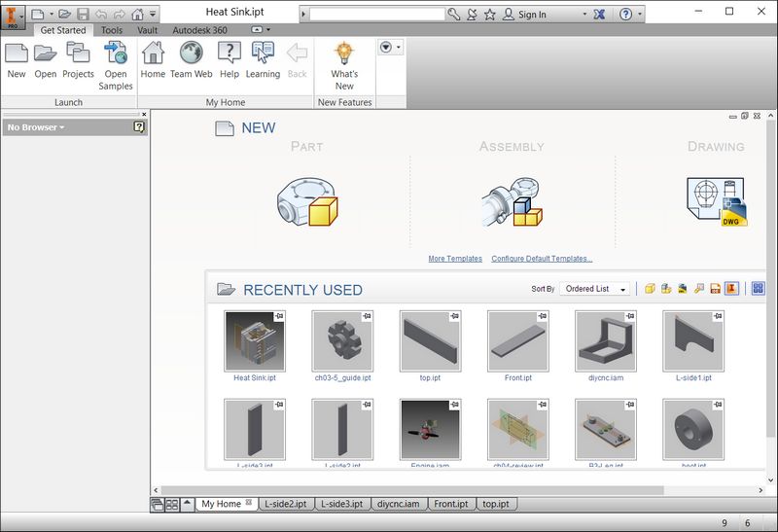Click the What's New lightbulb button
The height and width of the screenshot is (532, 778).
coord(344,66)
